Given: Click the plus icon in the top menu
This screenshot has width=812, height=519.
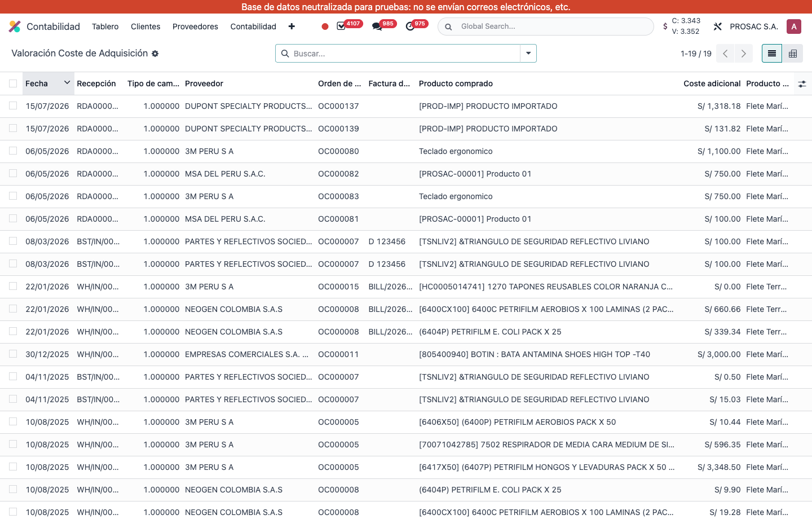Looking at the screenshot, I should 292,27.
